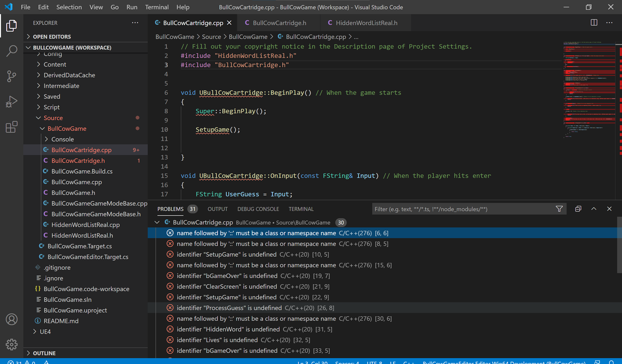Maximize the Problems panel with the chevron
The image size is (622, 364).
[x=594, y=209]
